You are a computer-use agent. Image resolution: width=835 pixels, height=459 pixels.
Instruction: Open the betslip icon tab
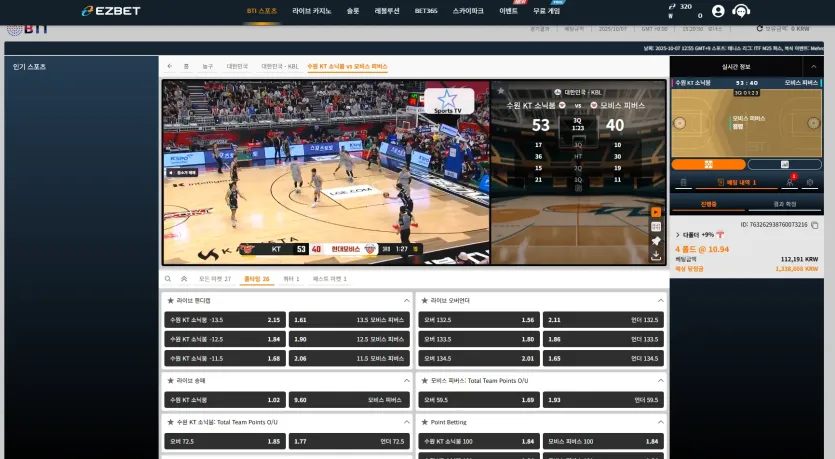pyautogui.click(x=683, y=183)
